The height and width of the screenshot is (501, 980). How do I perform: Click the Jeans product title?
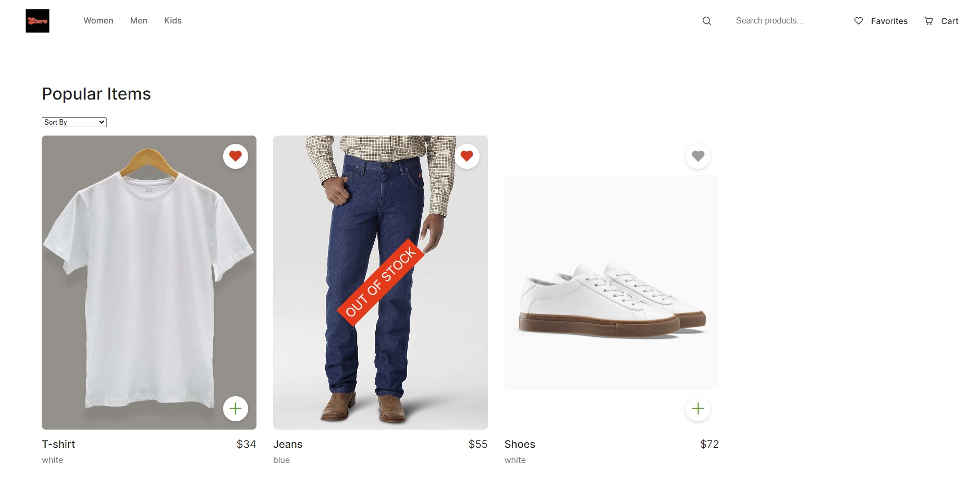click(288, 444)
